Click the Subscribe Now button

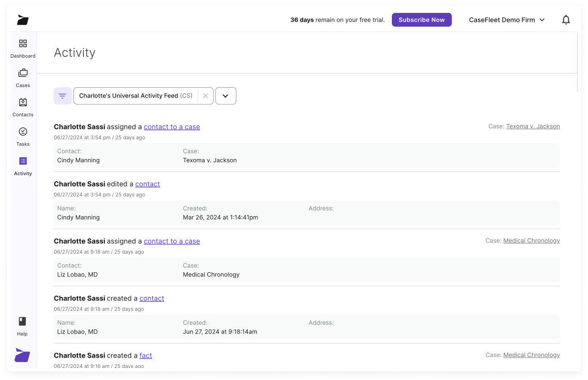[x=422, y=20]
